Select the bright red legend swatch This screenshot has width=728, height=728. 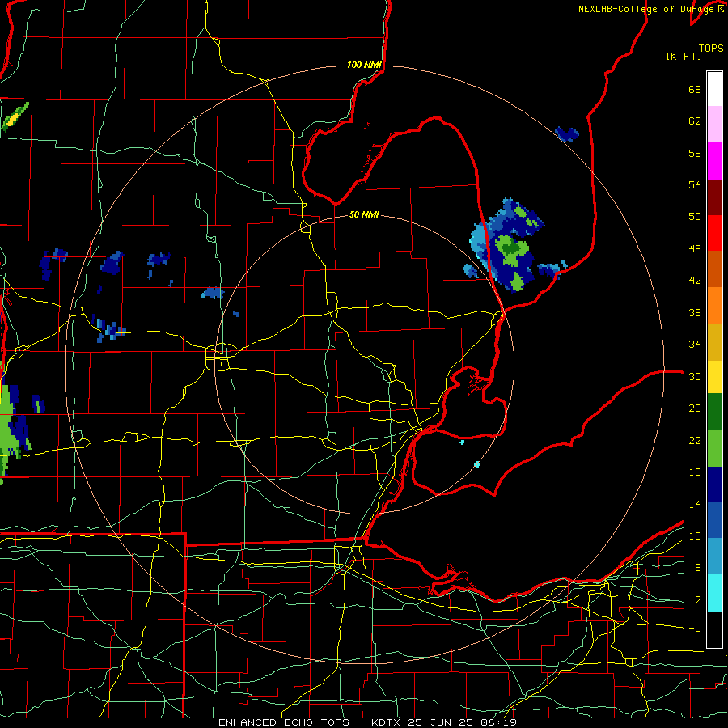pyautogui.click(x=714, y=233)
